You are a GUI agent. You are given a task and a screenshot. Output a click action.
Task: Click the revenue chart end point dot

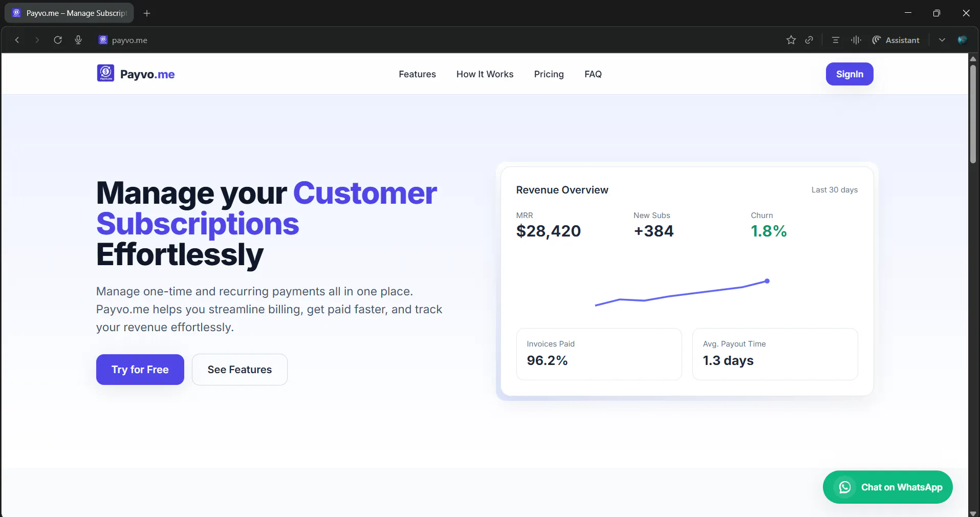tap(767, 281)
